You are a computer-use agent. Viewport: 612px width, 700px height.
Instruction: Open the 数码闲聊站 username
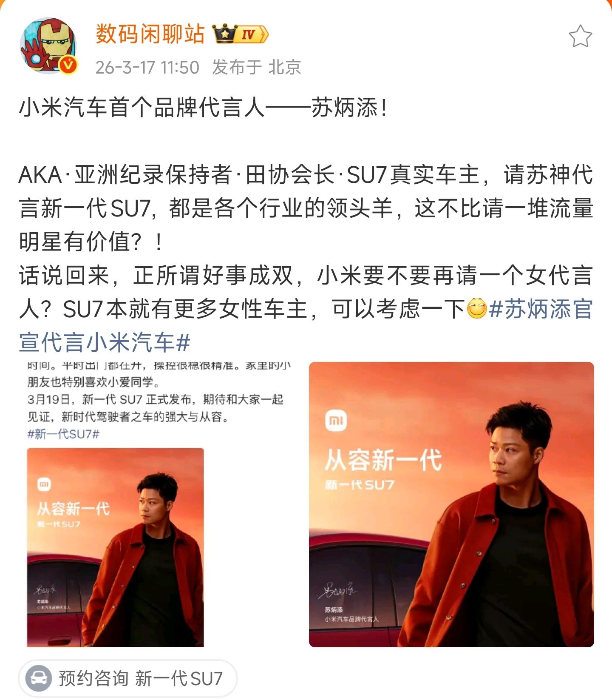(150, 34)
